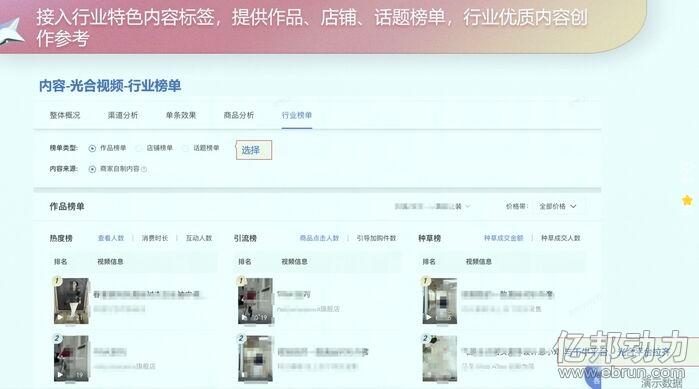Select the 行业榜单 tab
The image size is (699, 389).
296,115
